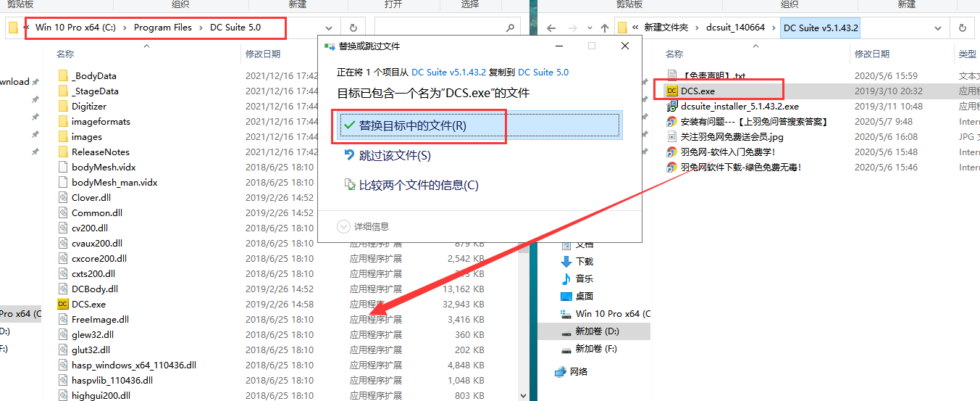Expand chevron after Program Files in address bar
The width and height of the screenshot is (980, 401).
201,28
